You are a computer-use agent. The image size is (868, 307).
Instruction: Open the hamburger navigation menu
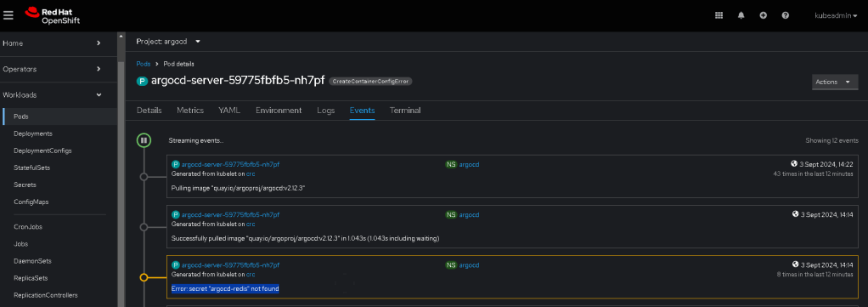point(8,15)
